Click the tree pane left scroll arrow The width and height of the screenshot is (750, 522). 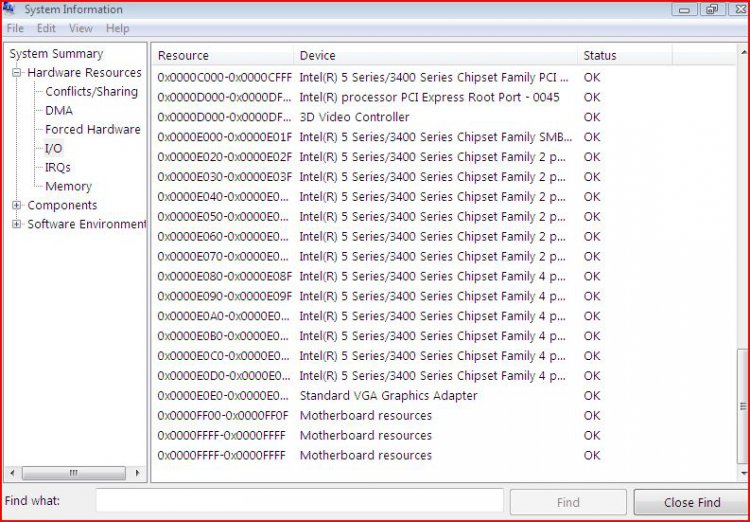(12, 473)
